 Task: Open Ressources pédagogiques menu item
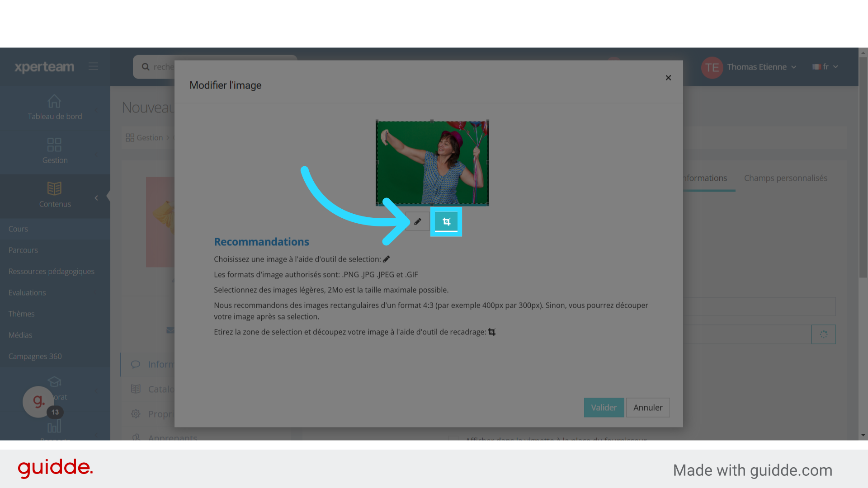click(52, 271)
